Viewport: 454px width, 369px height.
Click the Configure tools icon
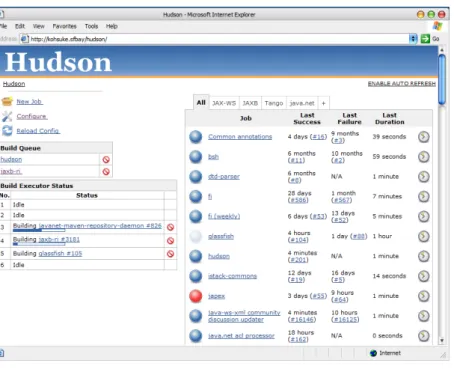[x=7, y=116]
